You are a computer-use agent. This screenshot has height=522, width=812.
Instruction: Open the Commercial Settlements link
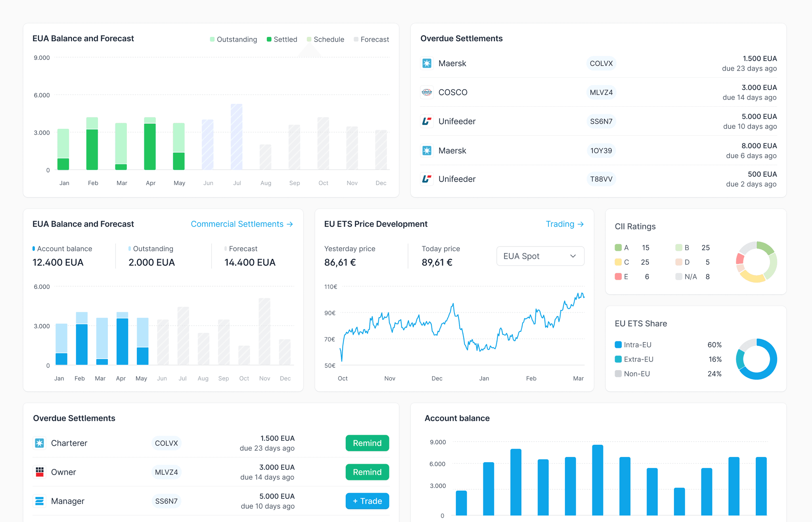click(242, 224)
